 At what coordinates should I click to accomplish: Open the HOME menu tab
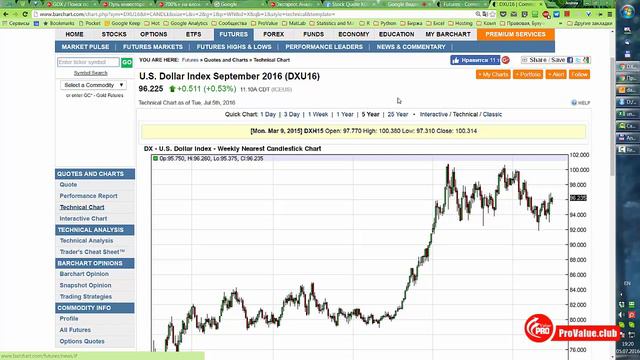coord(74,34)
